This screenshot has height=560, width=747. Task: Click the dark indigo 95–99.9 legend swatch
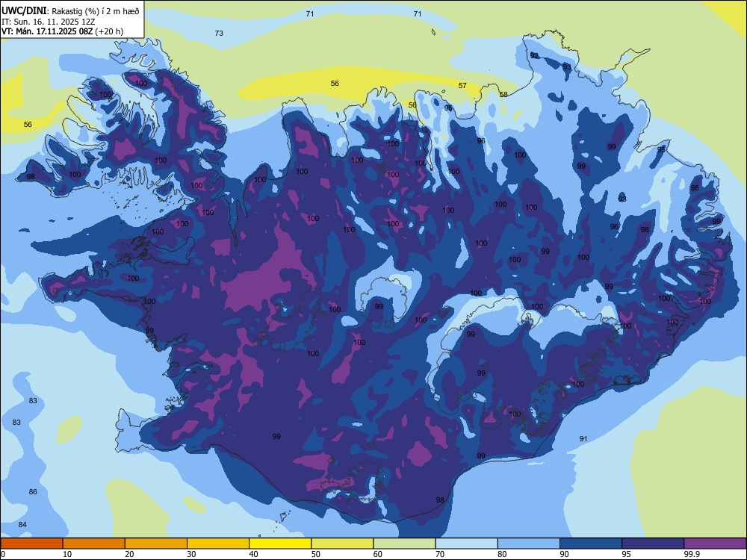tap(653, 544)
